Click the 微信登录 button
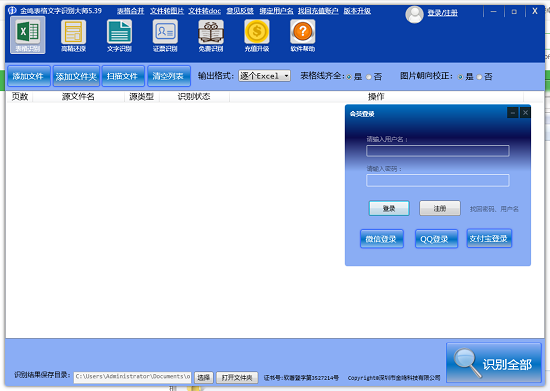 coord(382,239)
